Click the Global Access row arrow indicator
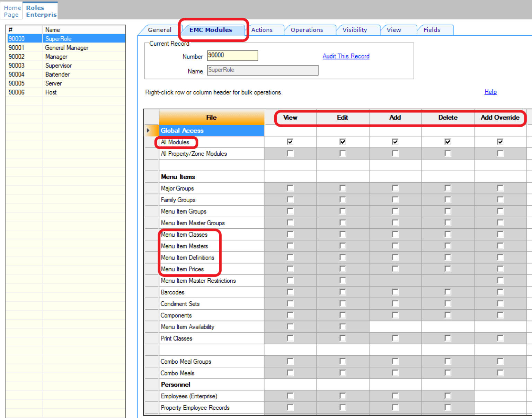The width and height of the screenshot is (532, 418). point(148,130)
